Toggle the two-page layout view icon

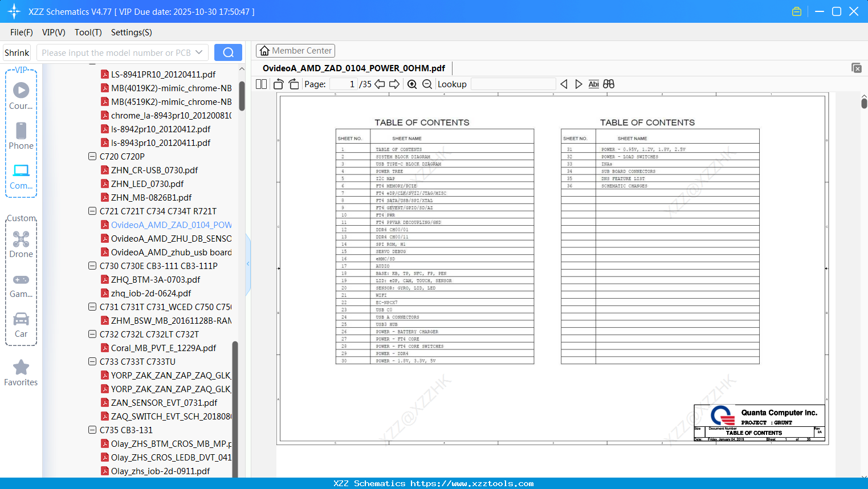coord(262,84)
